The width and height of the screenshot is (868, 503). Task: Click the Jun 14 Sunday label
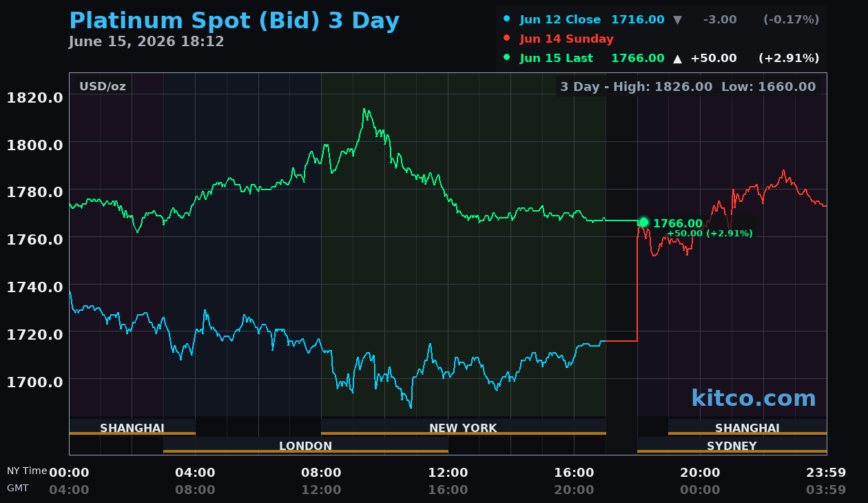[x=566, y=39]
